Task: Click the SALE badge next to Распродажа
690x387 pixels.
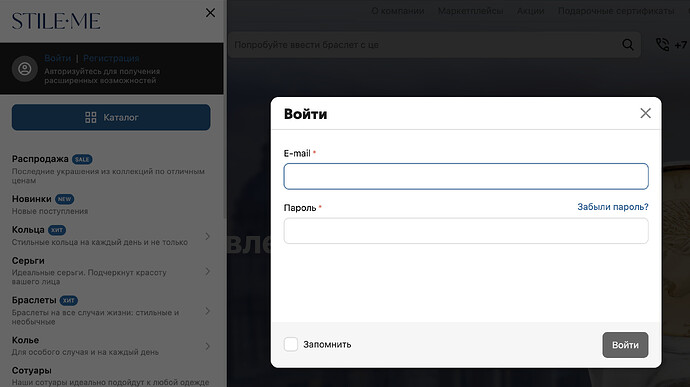Action: pos(82,159)
